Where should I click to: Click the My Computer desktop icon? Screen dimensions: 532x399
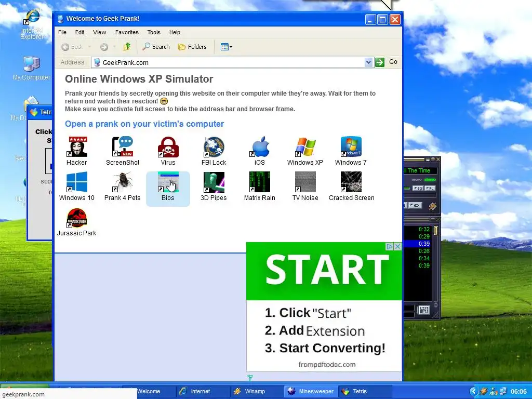32,69
